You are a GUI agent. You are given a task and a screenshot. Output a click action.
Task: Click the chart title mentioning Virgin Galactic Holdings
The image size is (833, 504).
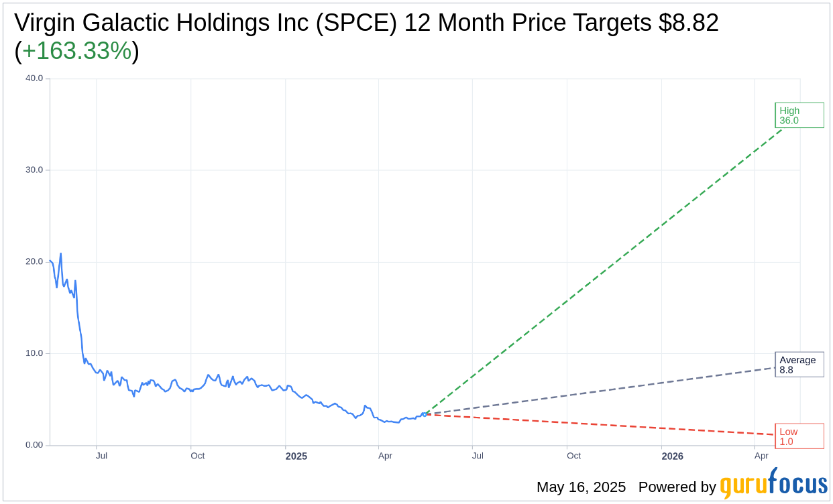tap(366, 37)
